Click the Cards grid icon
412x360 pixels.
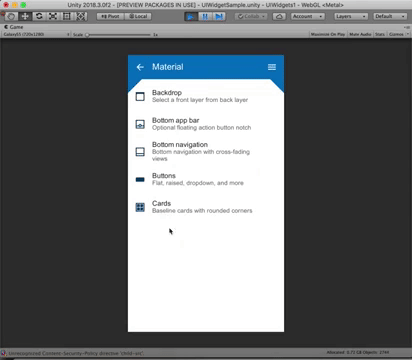tap(140, 207)
